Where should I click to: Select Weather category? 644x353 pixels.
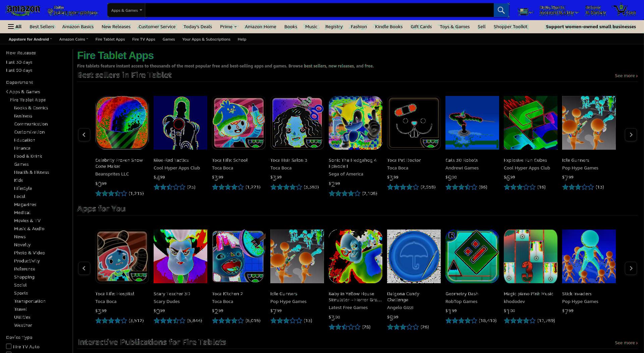pos(23,325)
